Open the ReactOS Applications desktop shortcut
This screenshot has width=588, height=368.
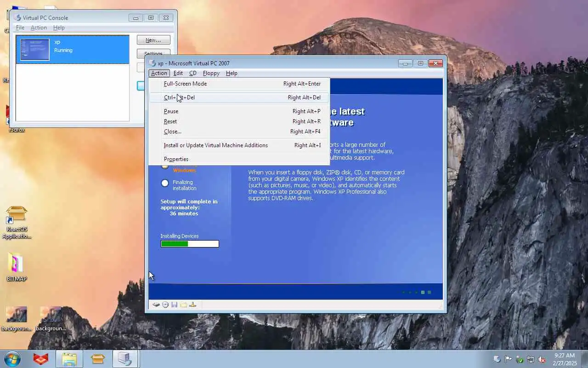tap(17, 223)
